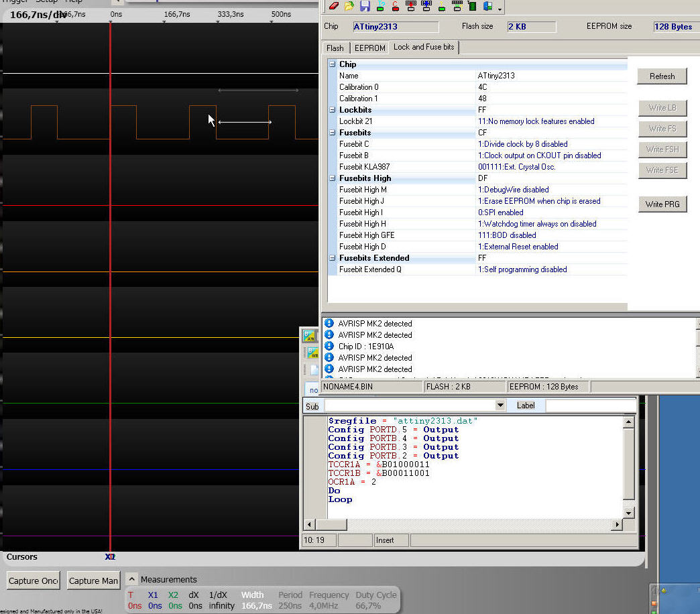Image resolution: width=700 pixels, height=614 pixels.
Task: Switch to the Flash tab
Action: tap(335, 48)
